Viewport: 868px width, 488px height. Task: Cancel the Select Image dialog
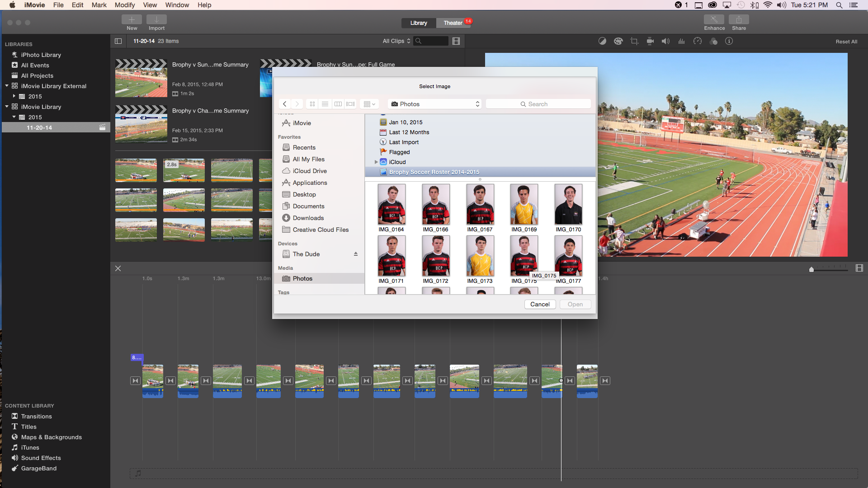coord(540,304)
